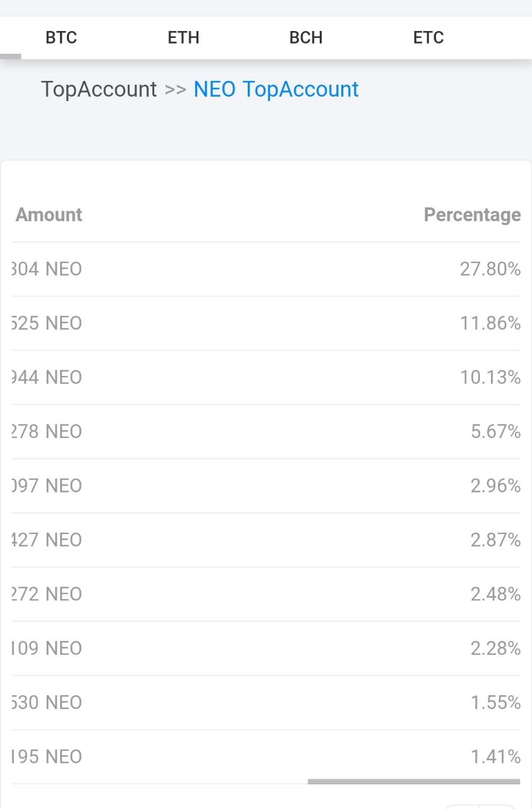Select the row with 2.96% share

click(266, 486)
